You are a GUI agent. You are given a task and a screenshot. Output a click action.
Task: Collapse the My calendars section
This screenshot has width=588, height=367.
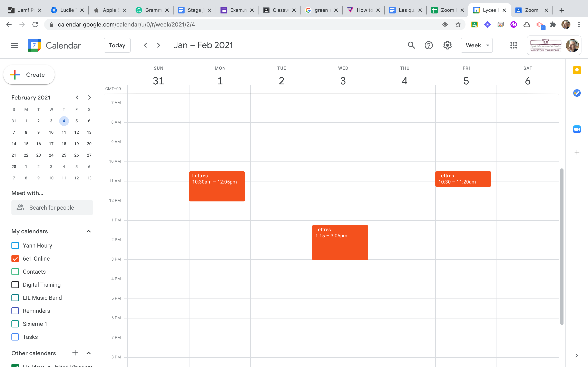[88, 231]
